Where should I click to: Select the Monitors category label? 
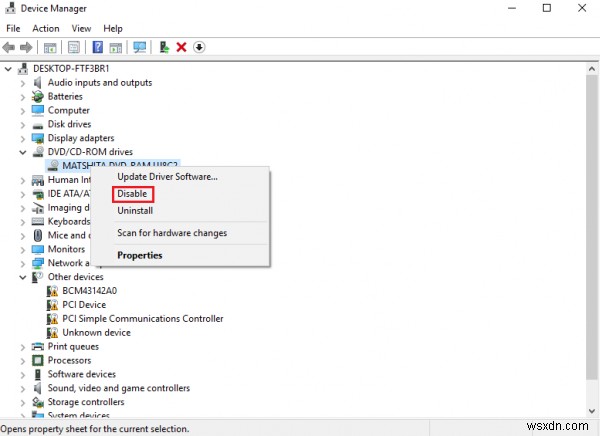pyautogui.click(x=66, y=249)
